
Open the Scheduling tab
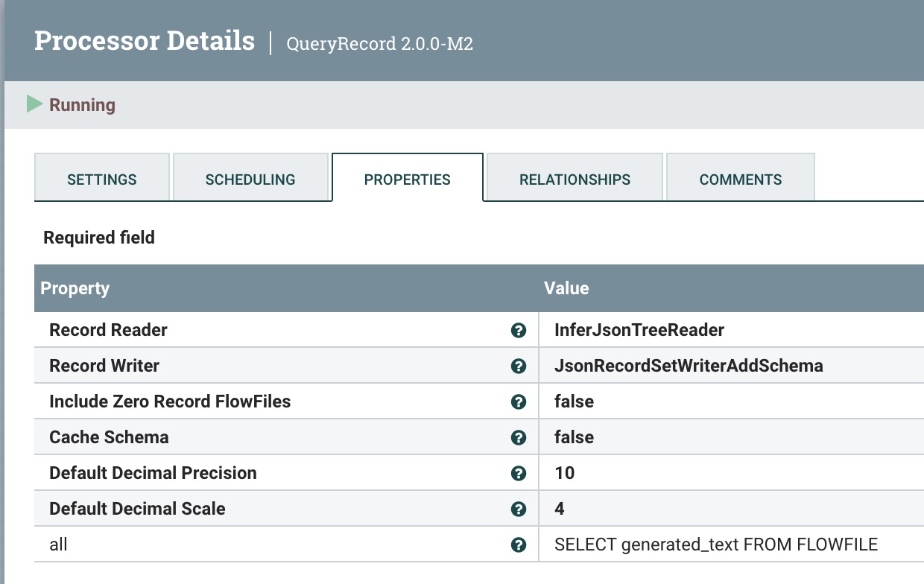click(x=250, y=180)
